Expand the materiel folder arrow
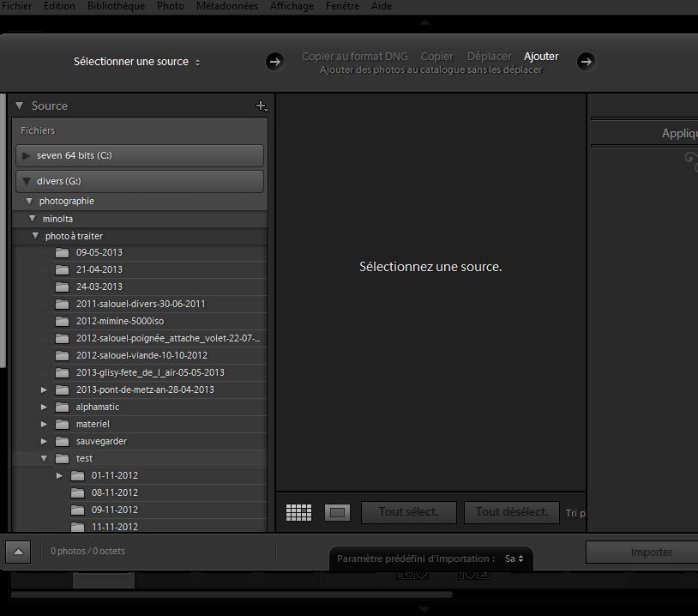This screenshot has width=698, height=616. pyautogui.click(x=44, y=424)
